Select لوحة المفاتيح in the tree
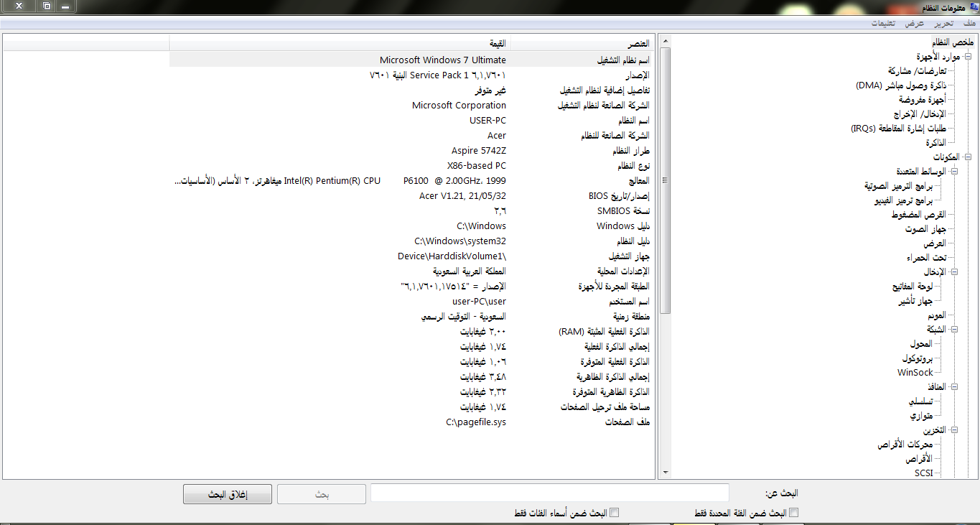The width and height of the screenshot is (980, 525). [x=912, y=287]
